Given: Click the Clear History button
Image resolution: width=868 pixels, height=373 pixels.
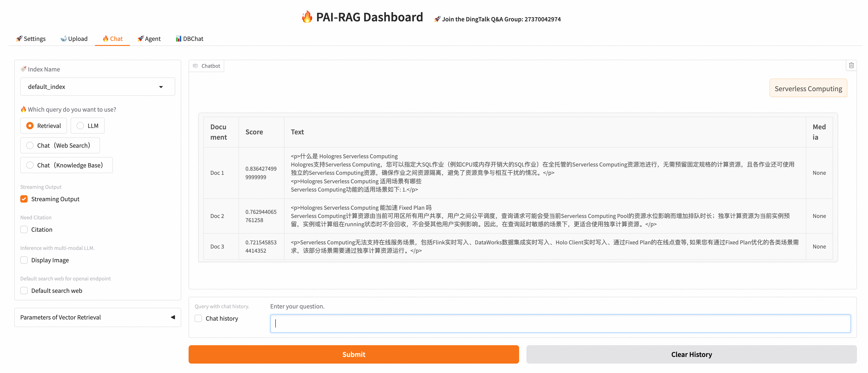Looking at the screenshot, I should coord(691,354).
